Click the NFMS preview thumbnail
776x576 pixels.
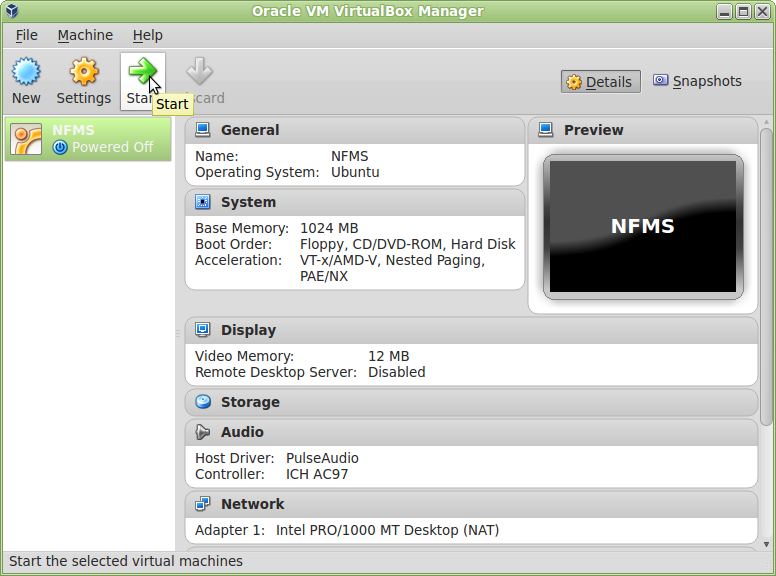pyautogui.click(x=643, y=227)
